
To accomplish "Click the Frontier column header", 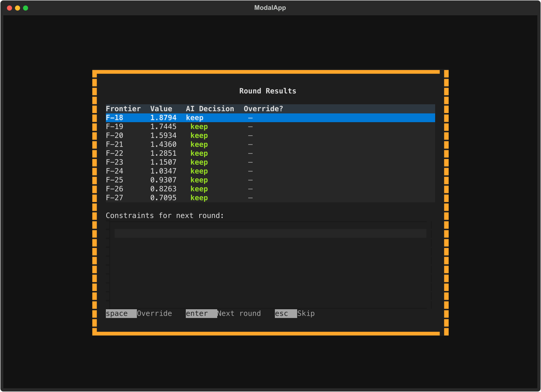I will tap(123, 109).
